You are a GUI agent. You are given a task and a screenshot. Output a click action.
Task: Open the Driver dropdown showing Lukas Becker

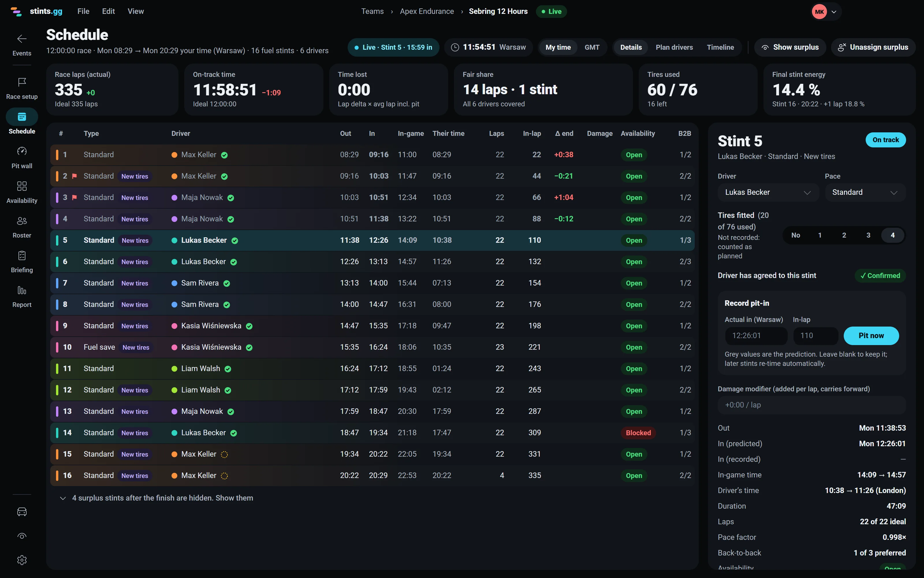768,192
